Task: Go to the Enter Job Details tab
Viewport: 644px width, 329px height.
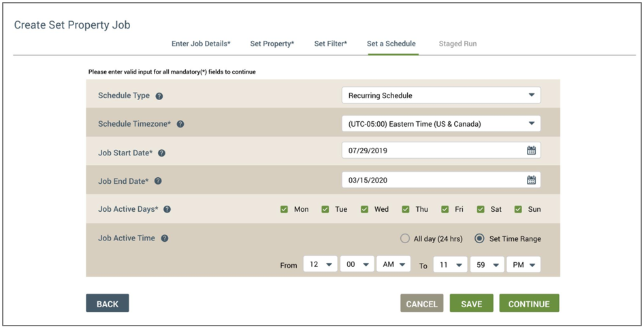Action: (201, 44)
